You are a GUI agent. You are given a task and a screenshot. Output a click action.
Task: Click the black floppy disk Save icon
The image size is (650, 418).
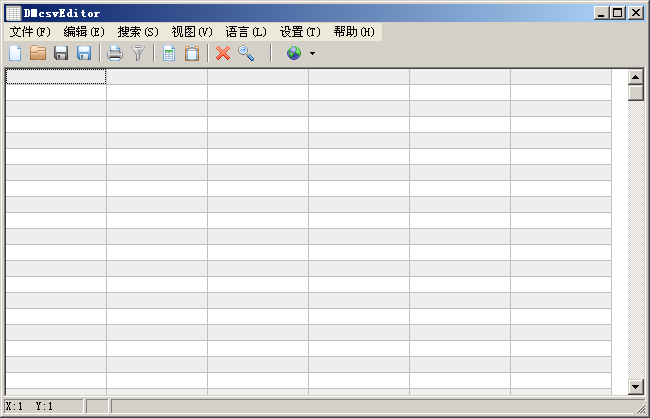click(61, 53)
